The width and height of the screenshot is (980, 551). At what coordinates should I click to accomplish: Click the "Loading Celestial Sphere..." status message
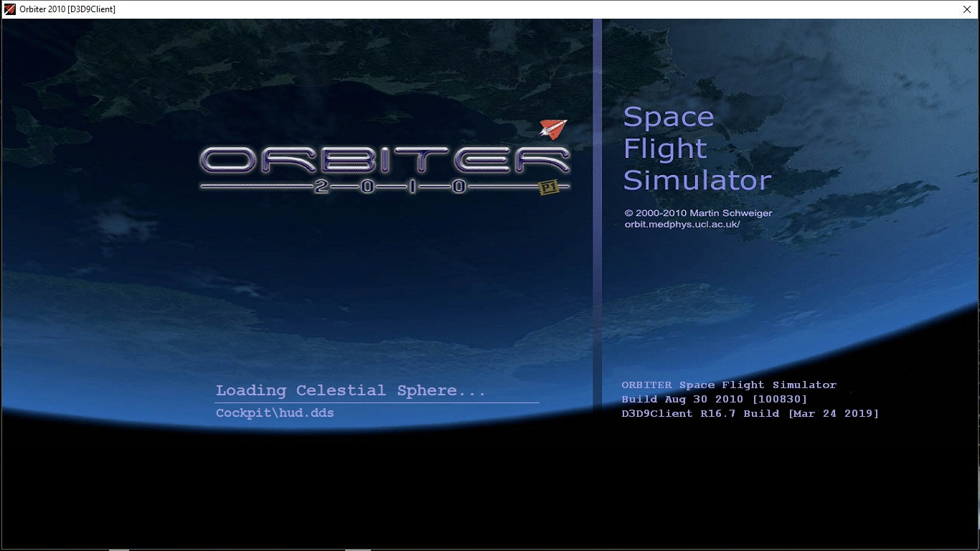click(351, 391)
